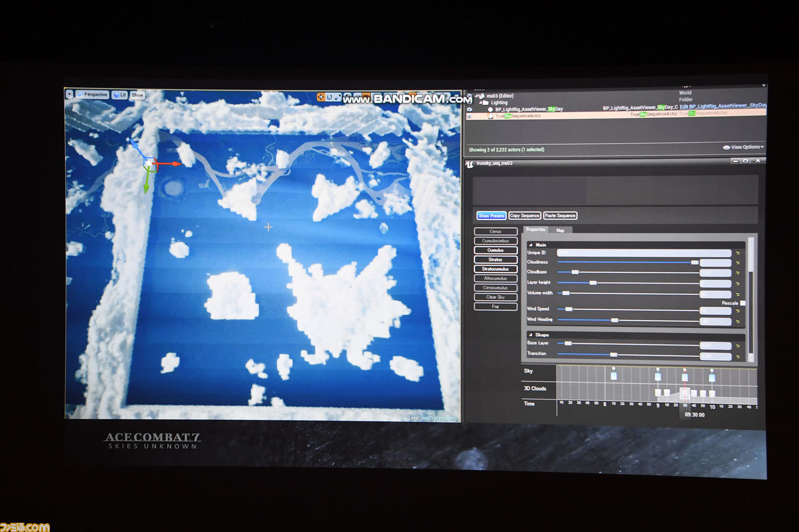Viewport: 799px width, 532px height.
Task: Apply the Fog preset
Action: (496, 306)
